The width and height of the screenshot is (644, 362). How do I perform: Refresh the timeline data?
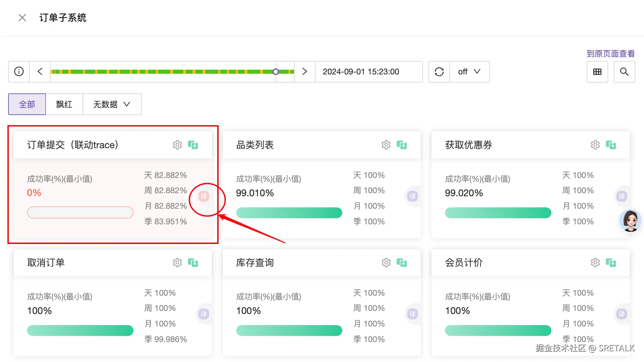439,71
